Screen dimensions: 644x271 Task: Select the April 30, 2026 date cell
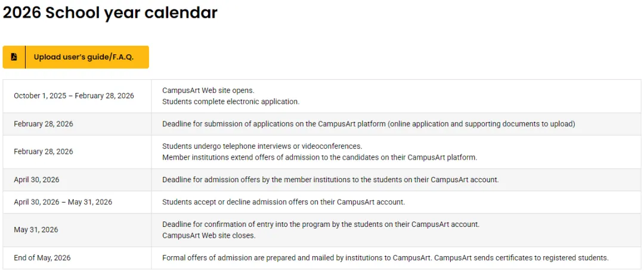[x=36, y=180]
